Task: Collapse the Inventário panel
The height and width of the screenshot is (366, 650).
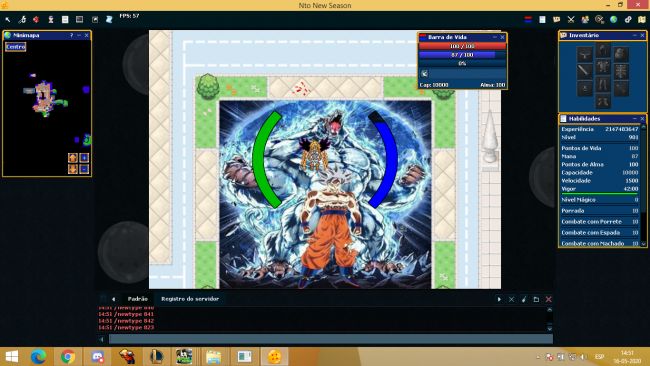Action: click(x=635, y=35)
